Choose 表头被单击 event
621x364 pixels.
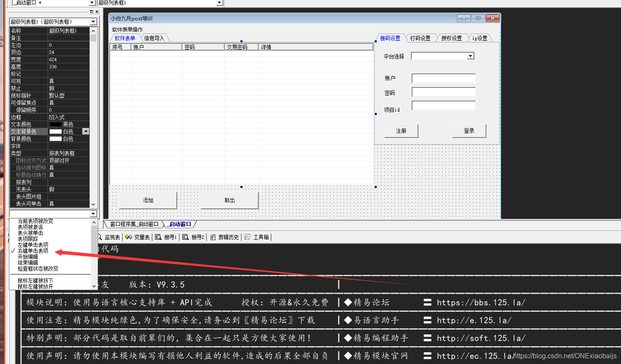pos(30,233)
